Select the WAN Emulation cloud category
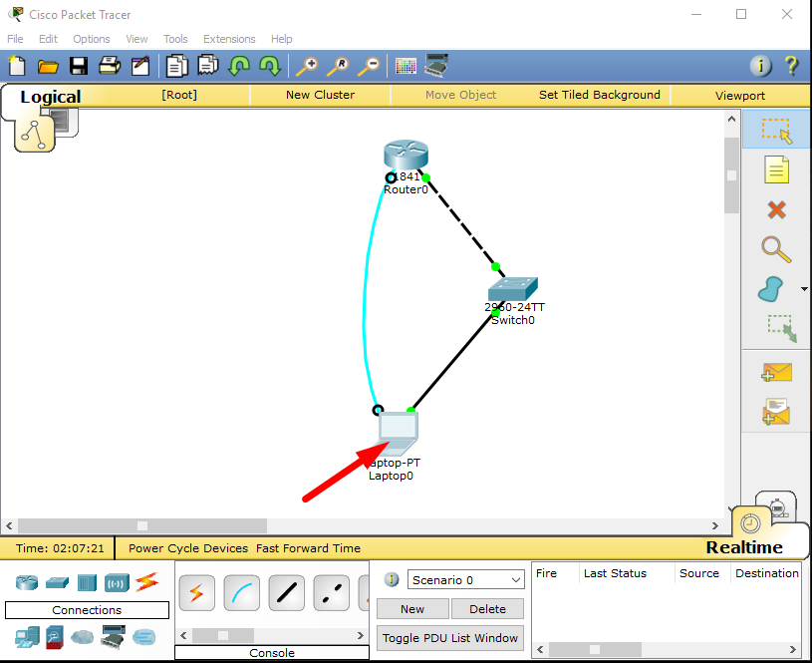Viewport: 812px width, 663px height. click(83, 636)
